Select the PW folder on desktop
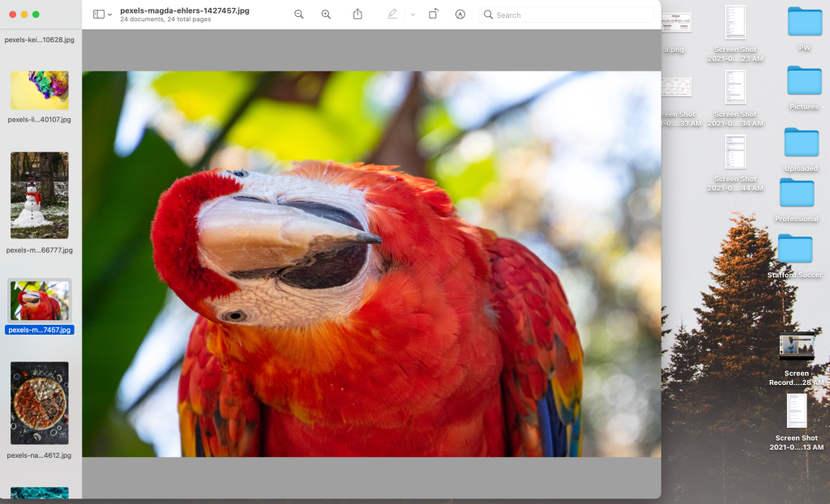 click(804, 22)
